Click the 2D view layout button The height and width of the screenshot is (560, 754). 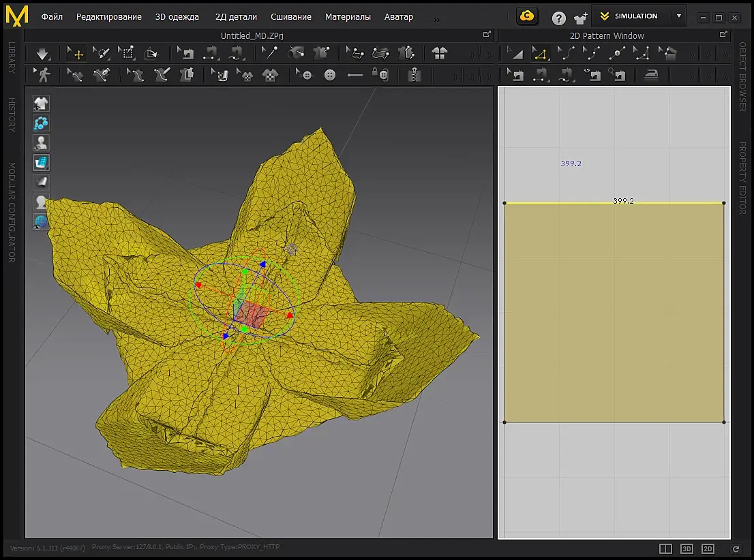click(x=708, y=548)
